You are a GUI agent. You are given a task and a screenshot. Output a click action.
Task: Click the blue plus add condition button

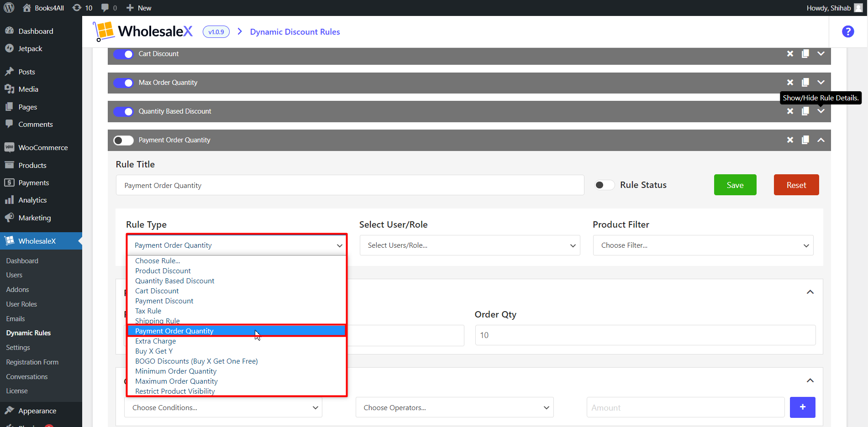tap(802, 407)
